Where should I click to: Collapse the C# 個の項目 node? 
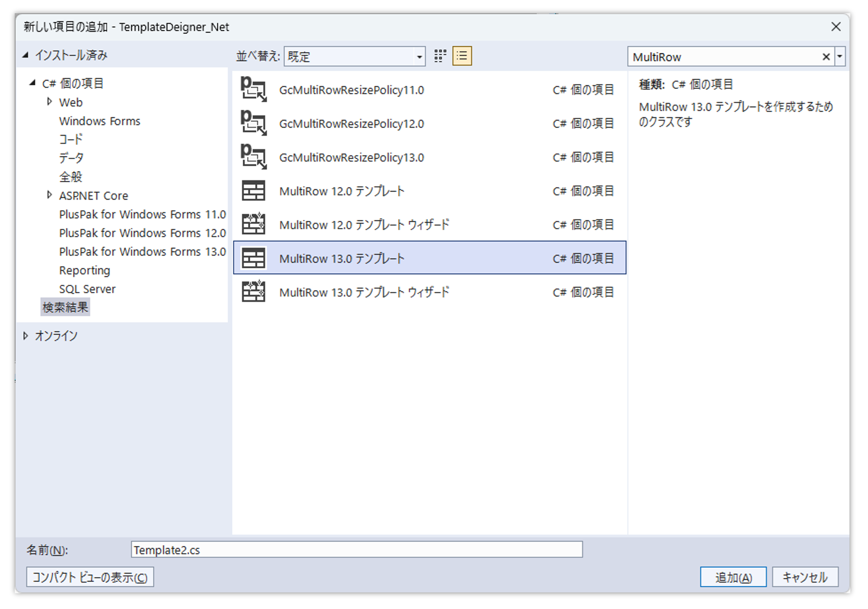point(32,82)
